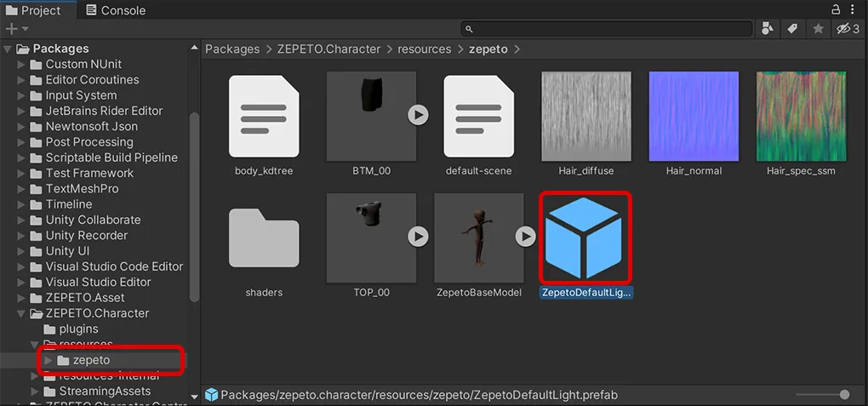Select the StreamingAssets folder
The image size is (868, 406).
pos(97,391)
